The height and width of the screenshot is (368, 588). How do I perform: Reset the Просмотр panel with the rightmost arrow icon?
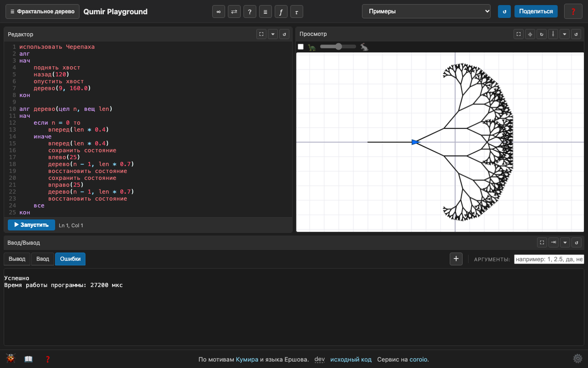coord(576,34)
